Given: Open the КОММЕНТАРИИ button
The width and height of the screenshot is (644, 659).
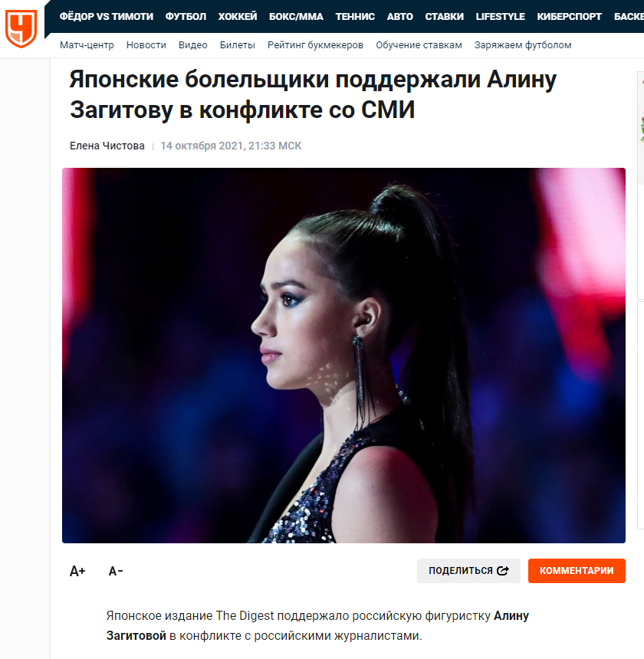Looking at the screenshot, I should (577, 571).
